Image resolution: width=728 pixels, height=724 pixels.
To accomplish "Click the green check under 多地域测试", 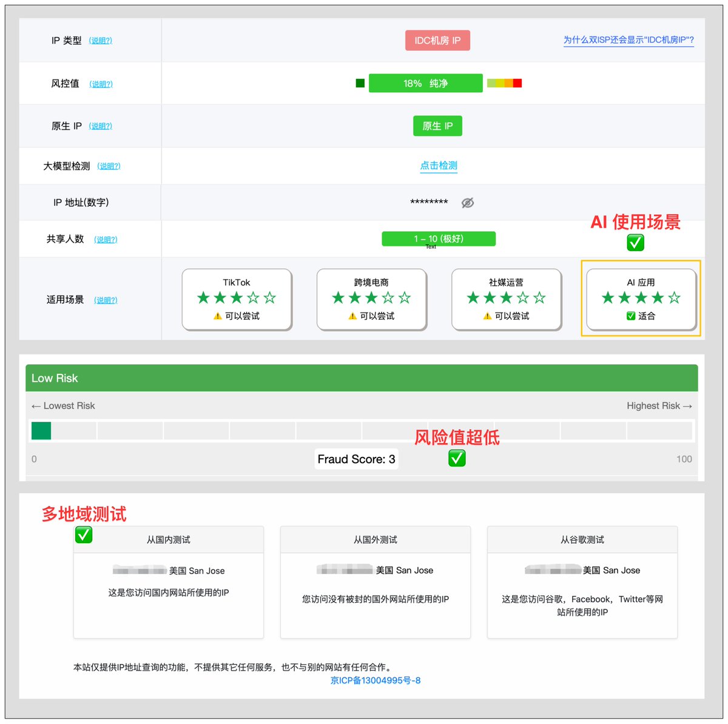I will pyautogui.click(x=84, y=535).
